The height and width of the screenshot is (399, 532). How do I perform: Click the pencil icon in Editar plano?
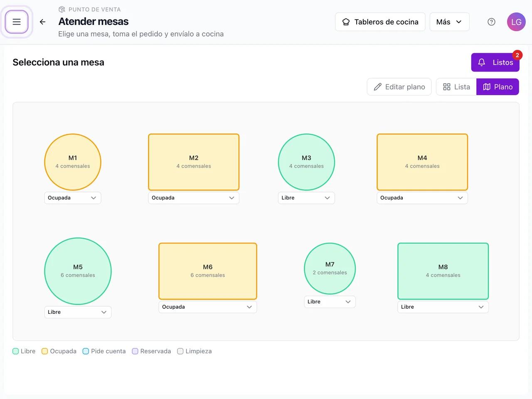[x=377, y=87]
